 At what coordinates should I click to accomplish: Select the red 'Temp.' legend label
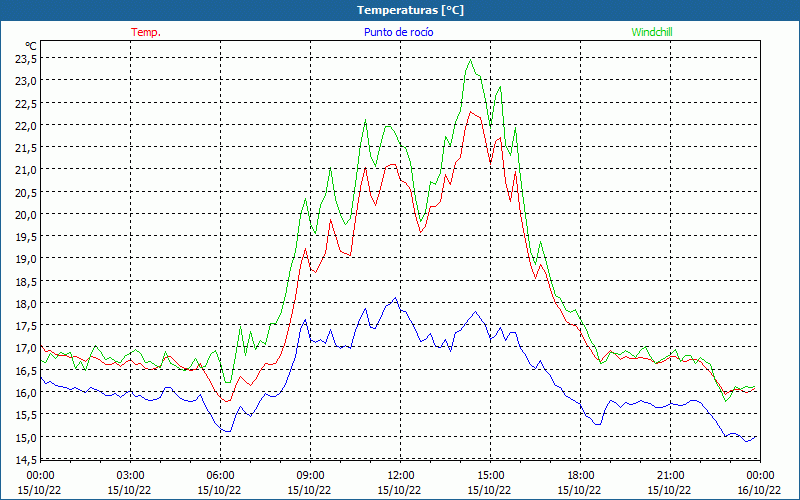146,32
